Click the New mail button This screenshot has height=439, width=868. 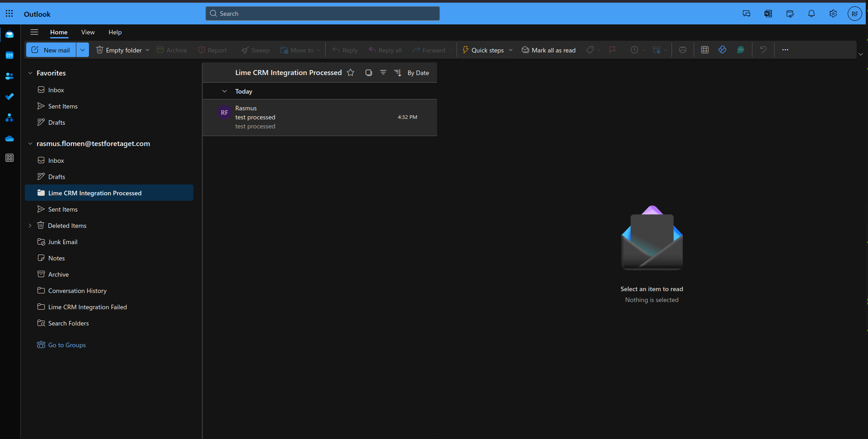click(51, 50)
